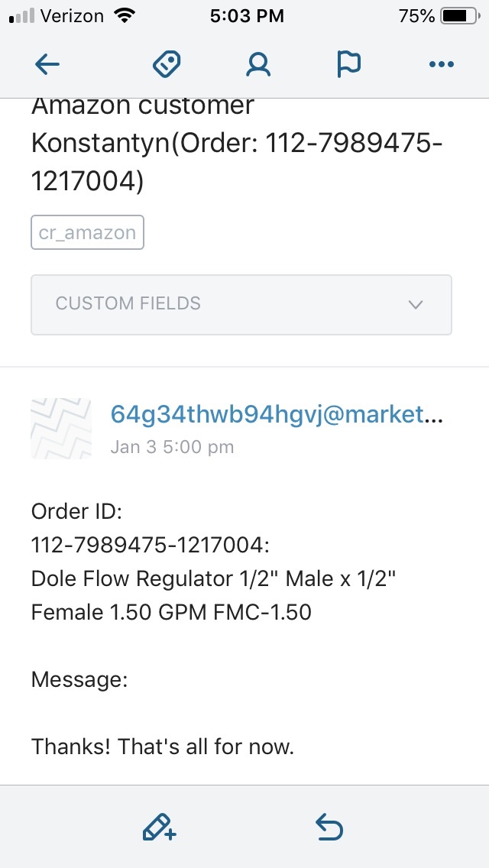Tap the 5:03 PM clock in status bar
Viewport: 489px width, 868px height.
pos(247,16)
